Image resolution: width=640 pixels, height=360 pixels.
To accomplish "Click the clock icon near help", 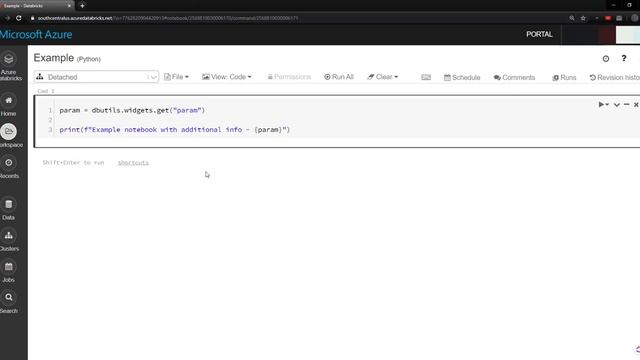I will 606,59.
